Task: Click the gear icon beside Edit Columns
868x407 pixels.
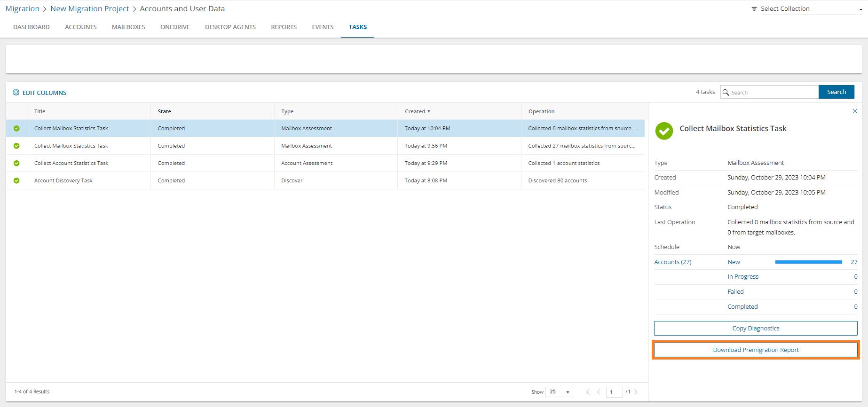Action: point(16,93)
